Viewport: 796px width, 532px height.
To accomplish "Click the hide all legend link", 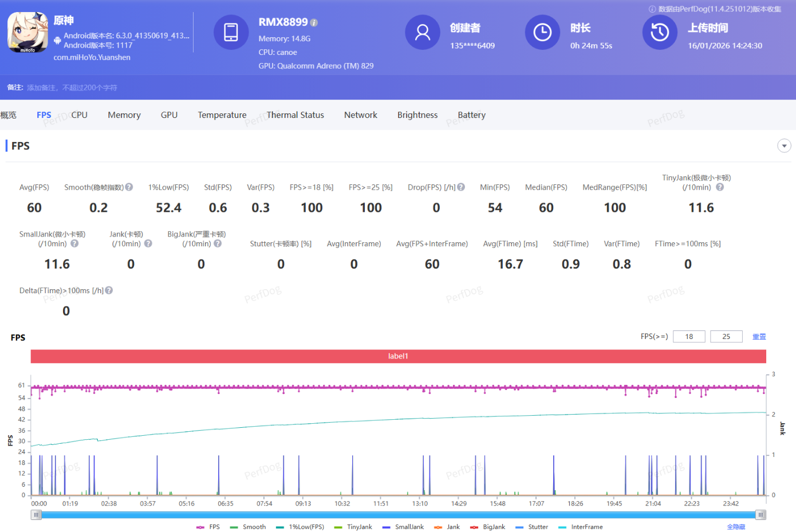I will (736, 527).
